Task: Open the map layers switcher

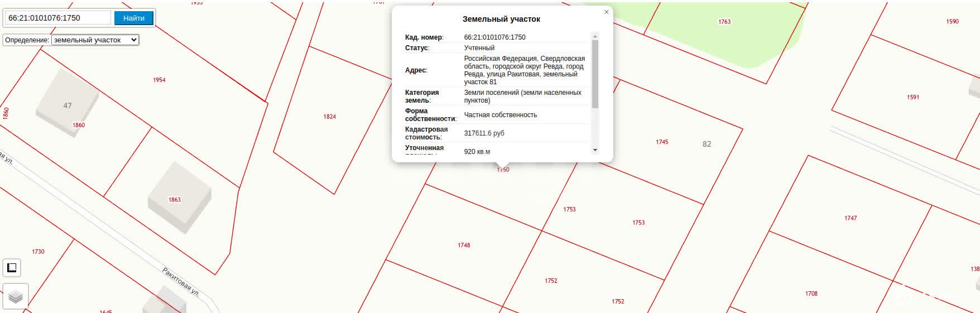Action: 15,296
